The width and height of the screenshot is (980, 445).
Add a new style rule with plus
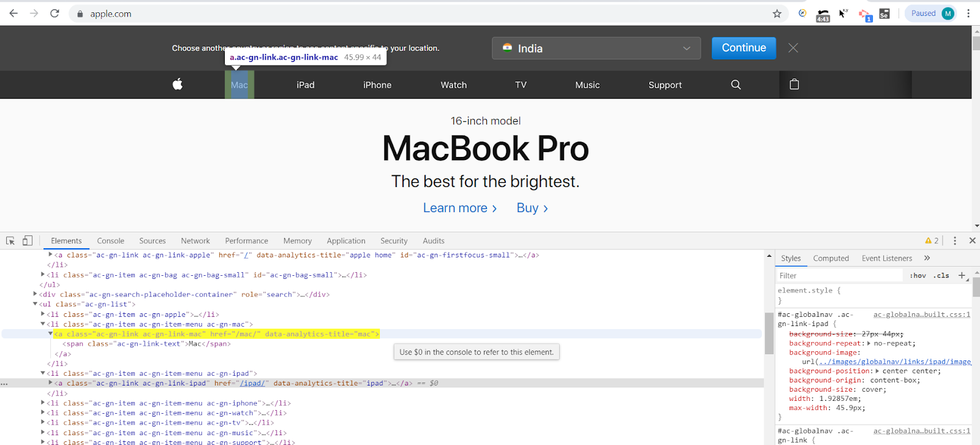tap(962, 276)
